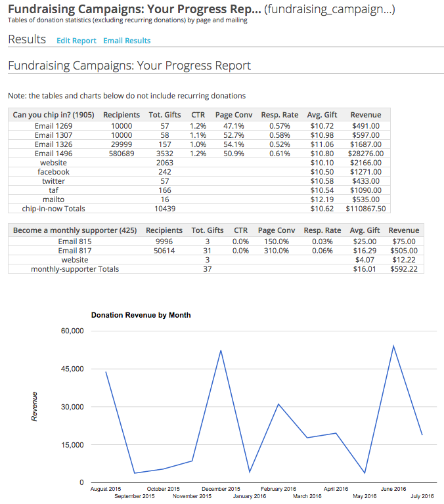
Task: Click the $592.22 total revenue cell
Action: [404, 269]
